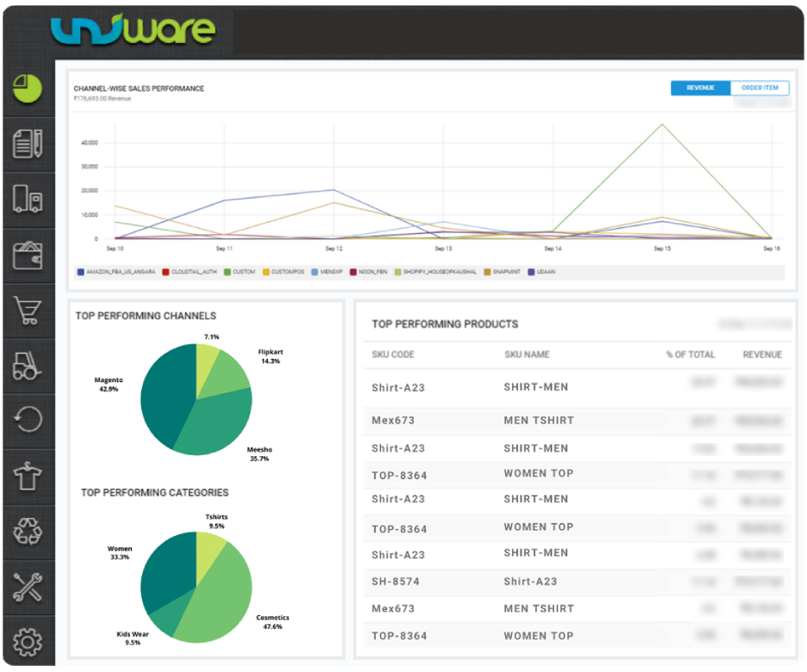The image size is (807, 672).
Task: Toggle SNAPMINT legend series
Action: coord(502,272)
